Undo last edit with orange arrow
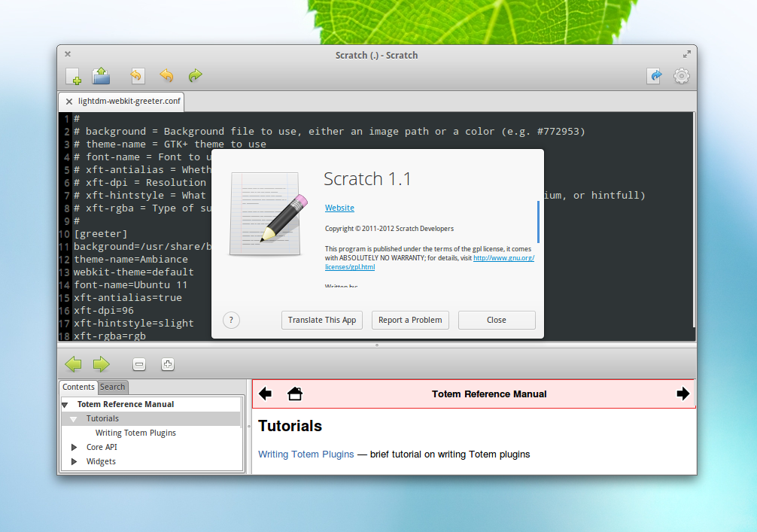 166,75
